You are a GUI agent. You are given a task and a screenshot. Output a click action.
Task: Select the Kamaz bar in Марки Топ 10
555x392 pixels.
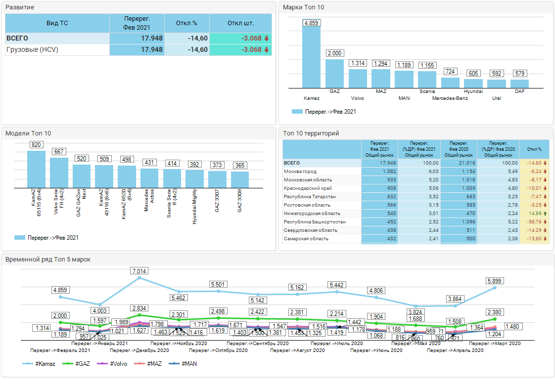pos(311,56)
